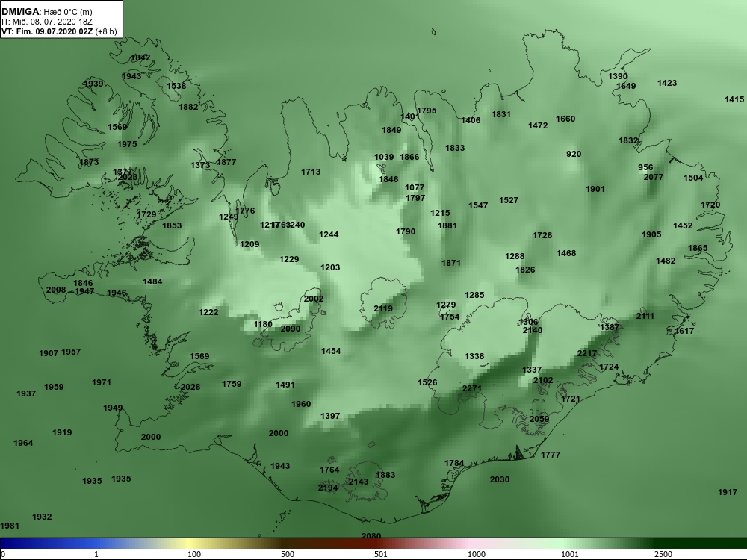The height and width of the screenshot is (560, 747).
Task: Click the map value 1423
Action: (x=667, y=83)
